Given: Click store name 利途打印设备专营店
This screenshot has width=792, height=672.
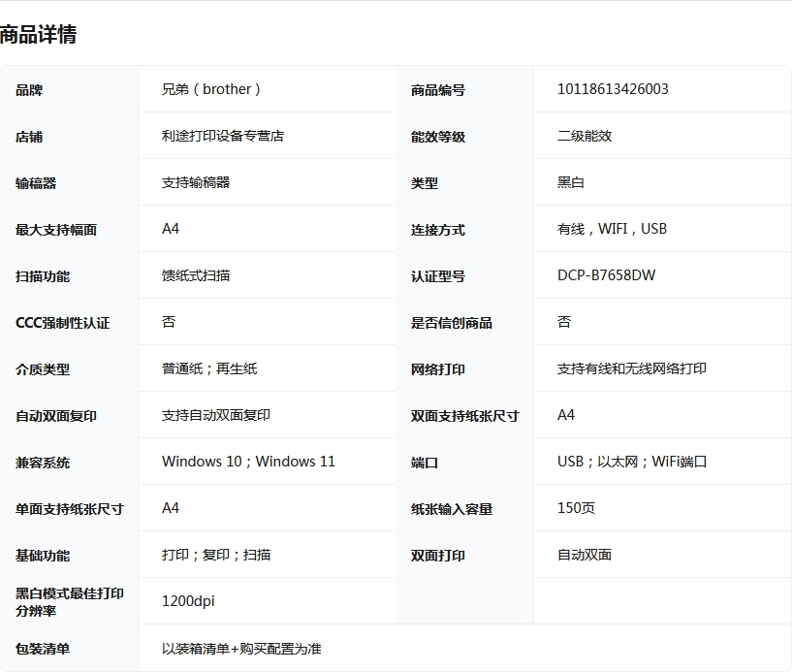Looking at the screenshot, I should tap(223, 136).
